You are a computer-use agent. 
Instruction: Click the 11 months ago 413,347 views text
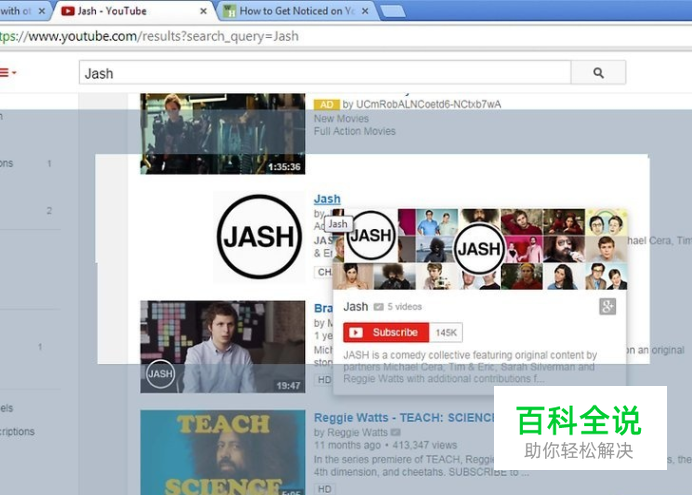tap(385, 445)
